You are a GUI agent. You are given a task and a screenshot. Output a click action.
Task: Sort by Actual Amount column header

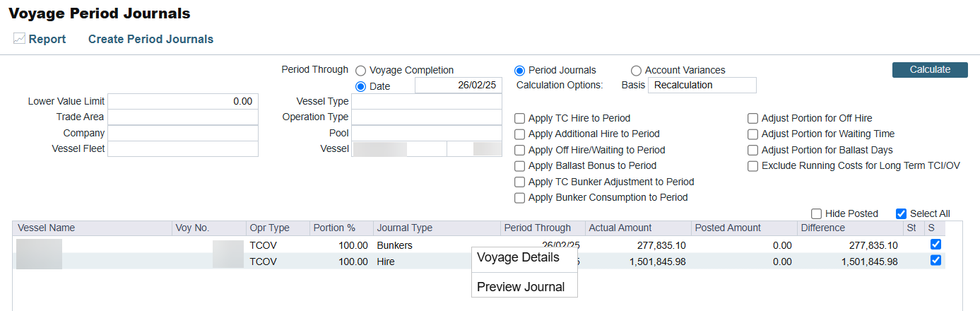tap(621, 228)
